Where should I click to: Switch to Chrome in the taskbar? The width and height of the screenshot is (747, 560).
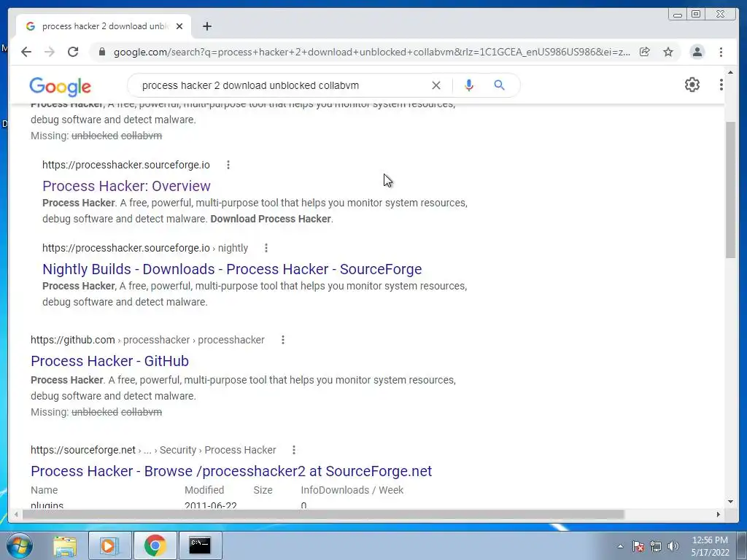155,545
